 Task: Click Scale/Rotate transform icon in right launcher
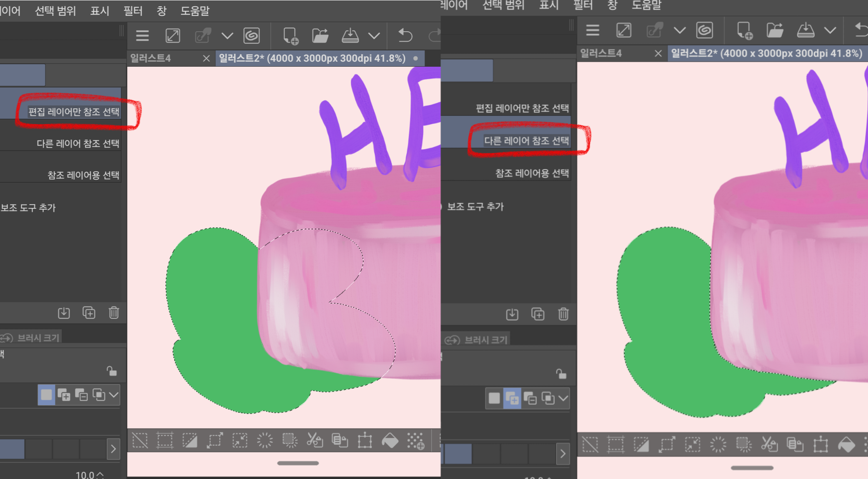point(820,444)
